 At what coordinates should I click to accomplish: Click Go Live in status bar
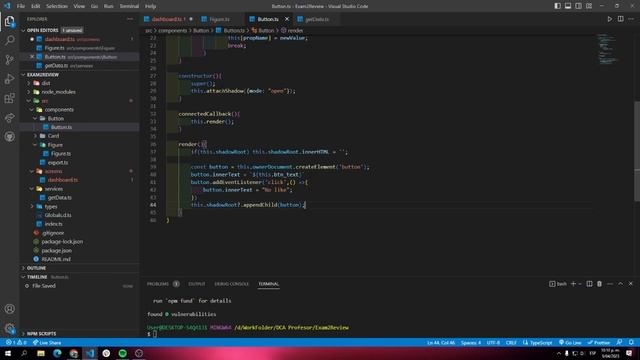(570, 342)
